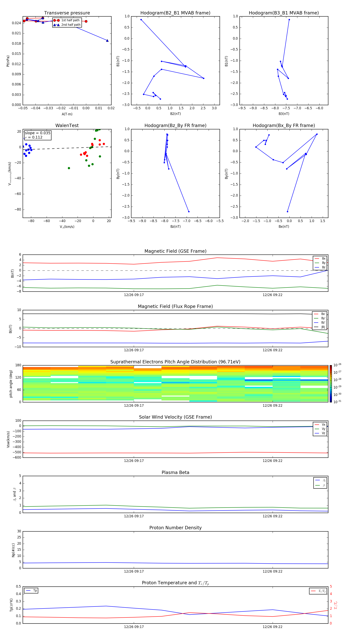
Task: Click "12/26 09:22" tick under Plasma Beta
Action: point(273,516)
